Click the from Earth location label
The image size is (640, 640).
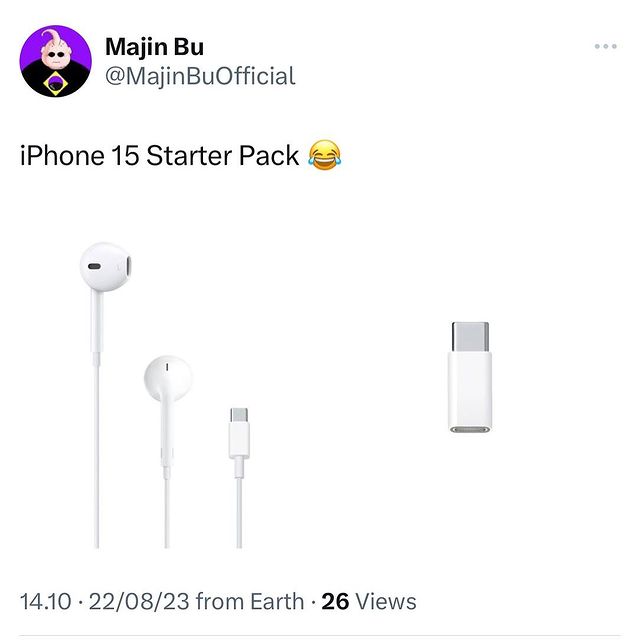pyautogui.click(x=250, y=602)
